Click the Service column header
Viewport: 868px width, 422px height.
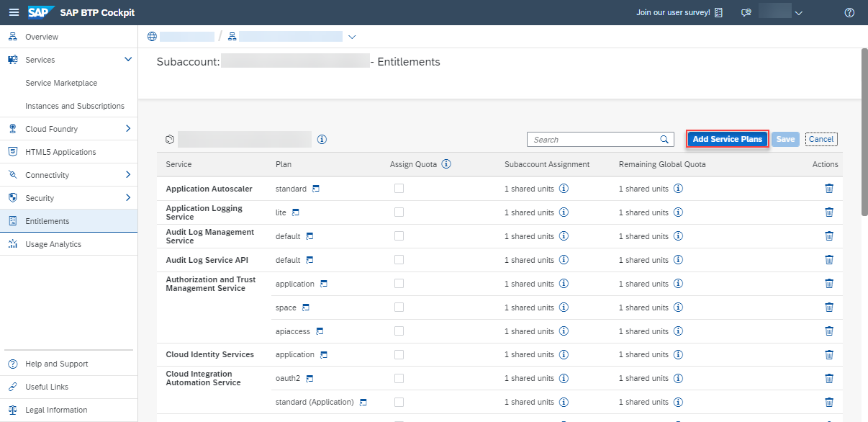coord(178,164)
